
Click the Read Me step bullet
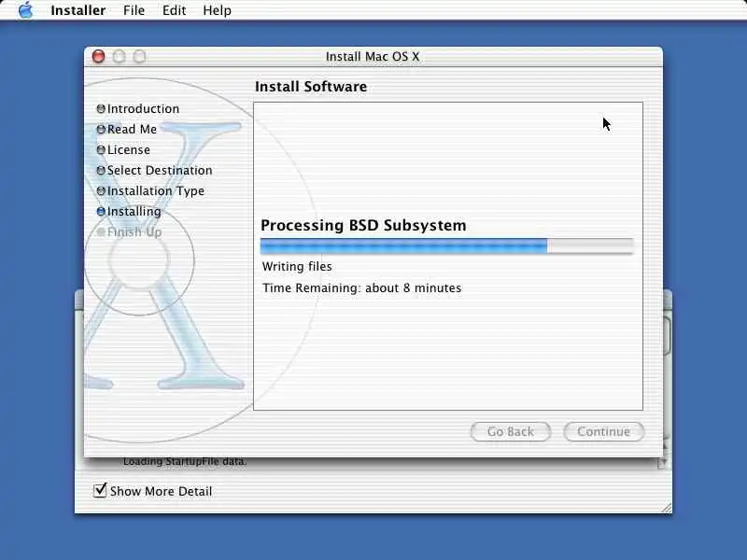pos(101,130)
